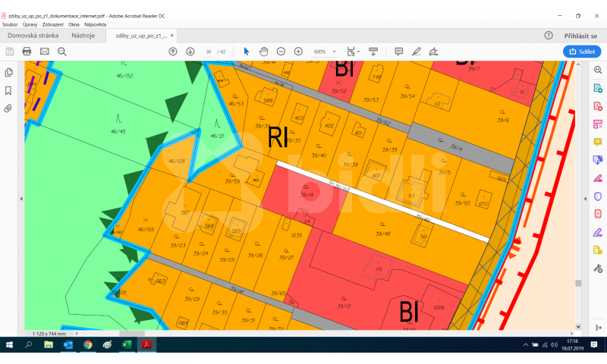
Task: Click the Sdílet share button
Action: 582,52
